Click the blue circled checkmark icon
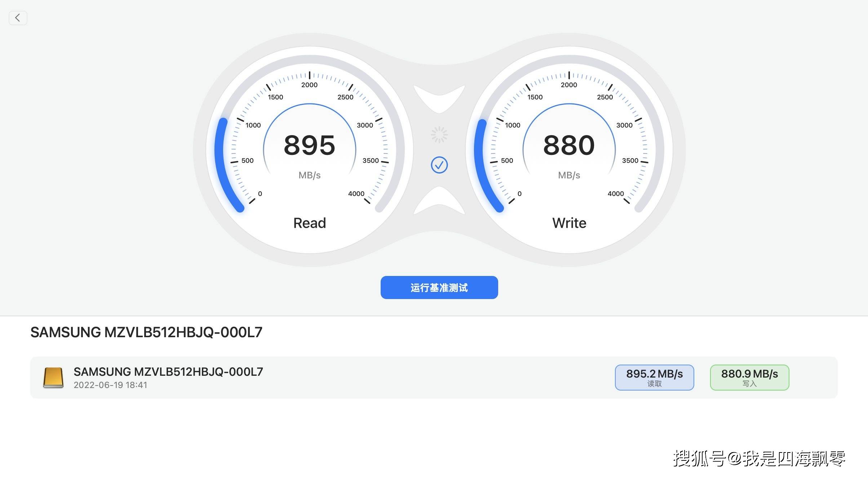Image resolution: width=868 pixels, height=477 pixels. click(x=439, y=165)
